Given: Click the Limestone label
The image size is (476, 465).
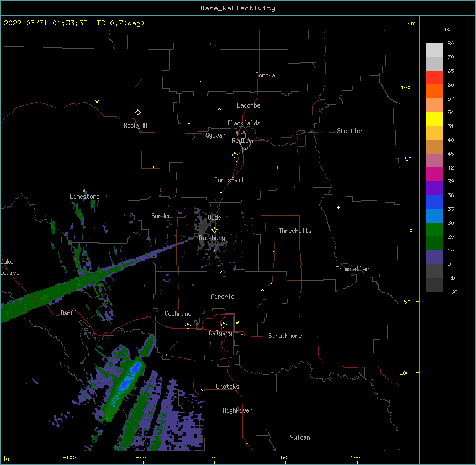Looking at the screenshot, I should tap(84, 197).
